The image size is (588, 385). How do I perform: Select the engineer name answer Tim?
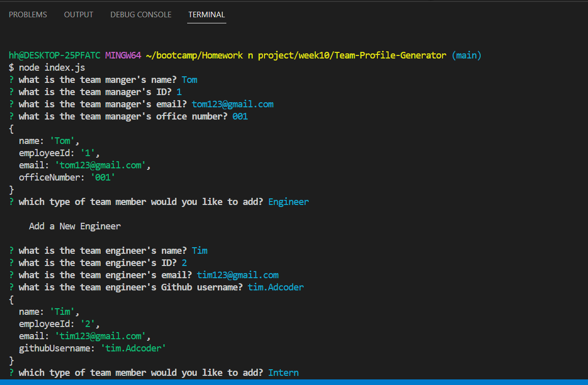click(x=199, y=250)
